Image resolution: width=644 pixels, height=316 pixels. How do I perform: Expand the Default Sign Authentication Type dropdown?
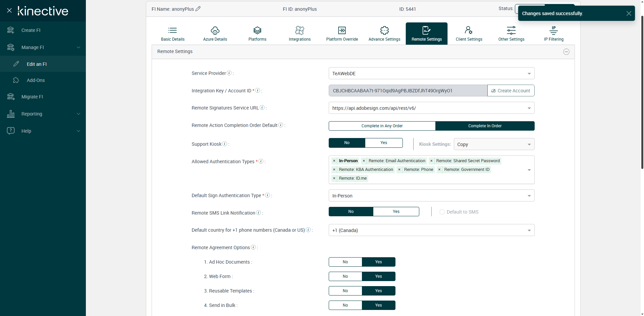(x=431, y=196)
